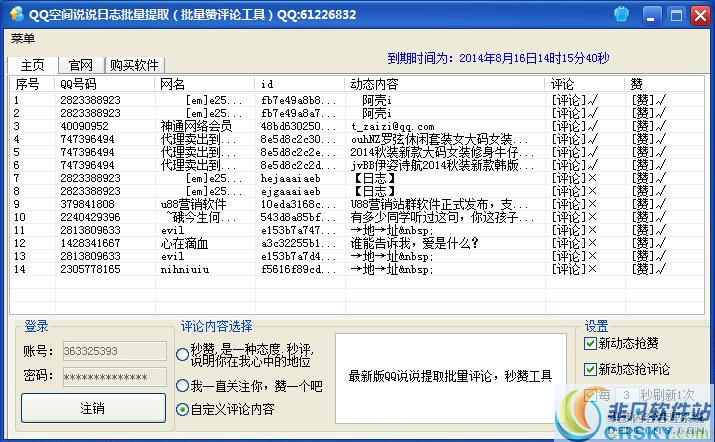Switch to the 主页 tab
Image resolution: width=715 pixels, height=442 pixels.
33,65
